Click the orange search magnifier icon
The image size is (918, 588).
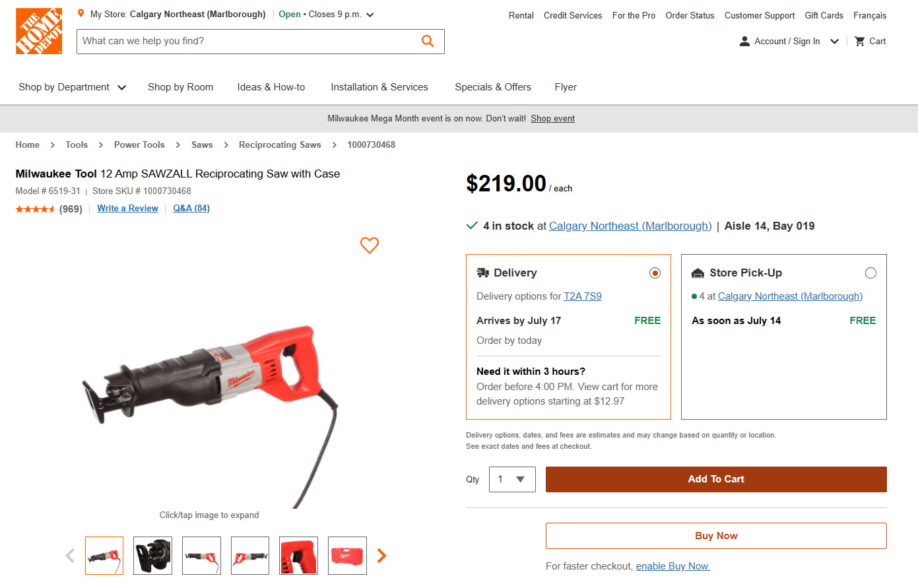click(428, 41)
